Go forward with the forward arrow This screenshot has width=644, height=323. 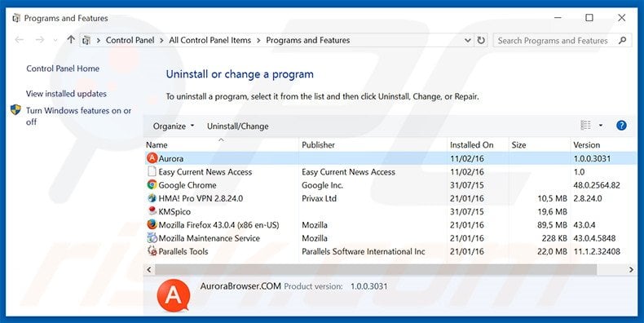39,40
